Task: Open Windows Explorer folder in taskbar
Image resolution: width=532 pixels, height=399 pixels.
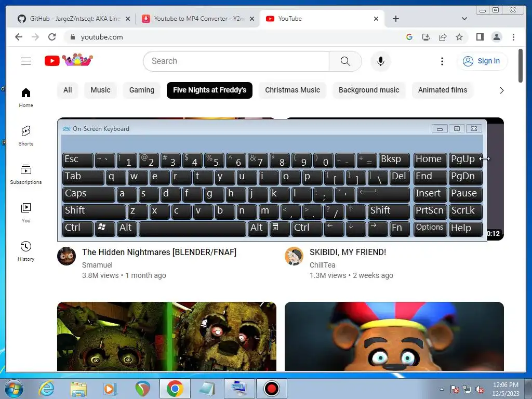Action: pos(78,389)
